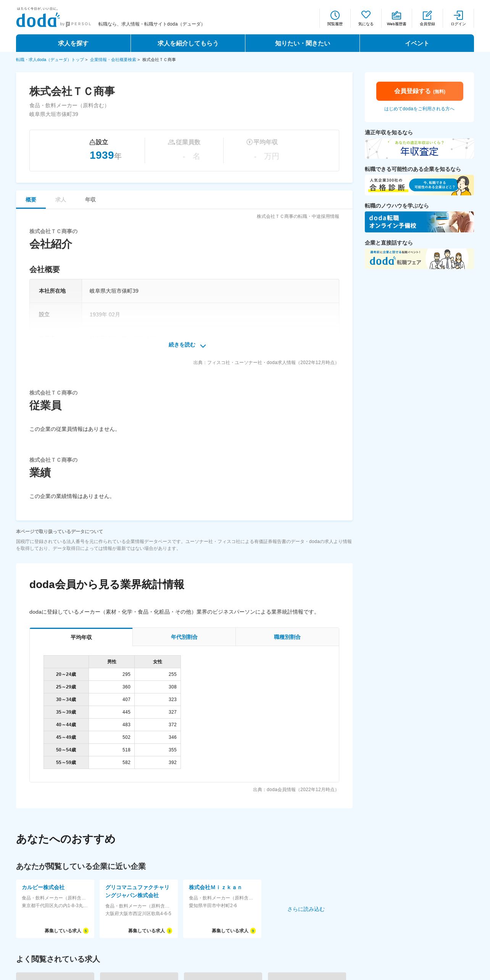Click the 20～24歳 row header

66,674
